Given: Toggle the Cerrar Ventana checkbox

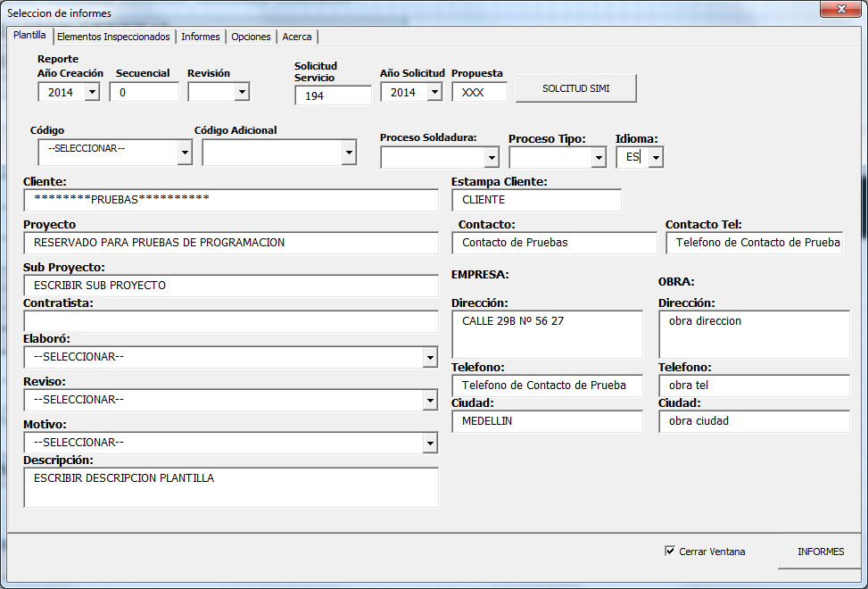Looking at the screenshot, I should click(x=670, y=552).
